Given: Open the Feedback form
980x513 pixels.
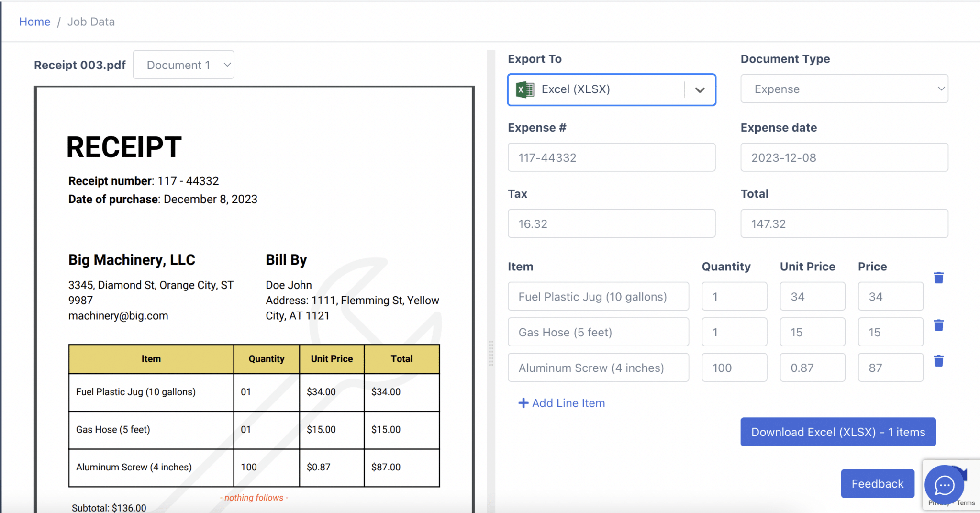Looking at the screenshot, I should [877, 483].
